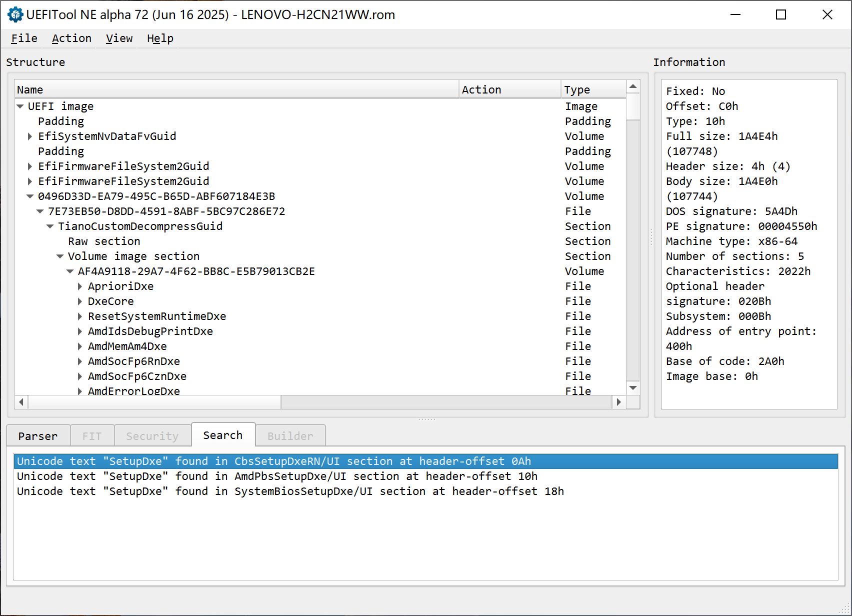Click the Base of code 2A0h line

(725, 361)
